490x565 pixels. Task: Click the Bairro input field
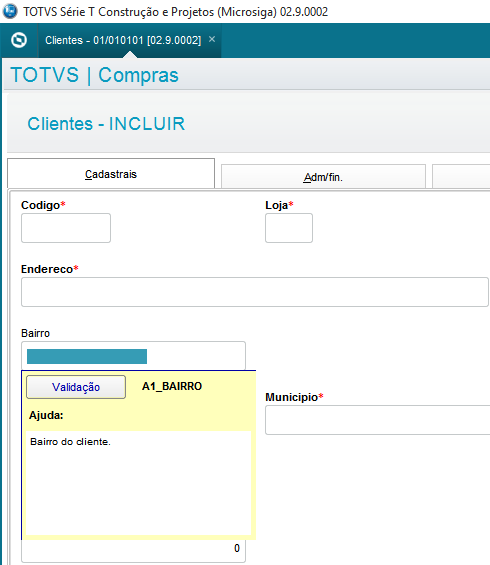pyautogui.click(x=133, y=356)
